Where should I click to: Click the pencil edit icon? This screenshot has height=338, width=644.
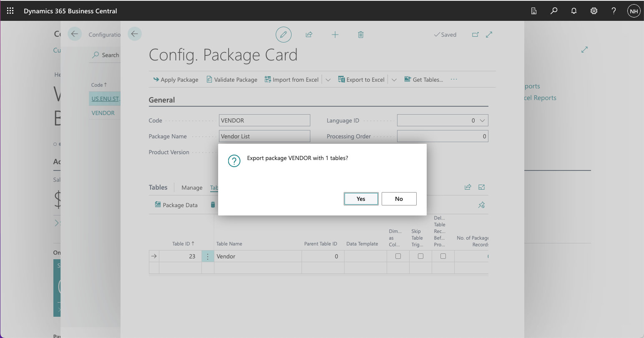tap(283, 35)
